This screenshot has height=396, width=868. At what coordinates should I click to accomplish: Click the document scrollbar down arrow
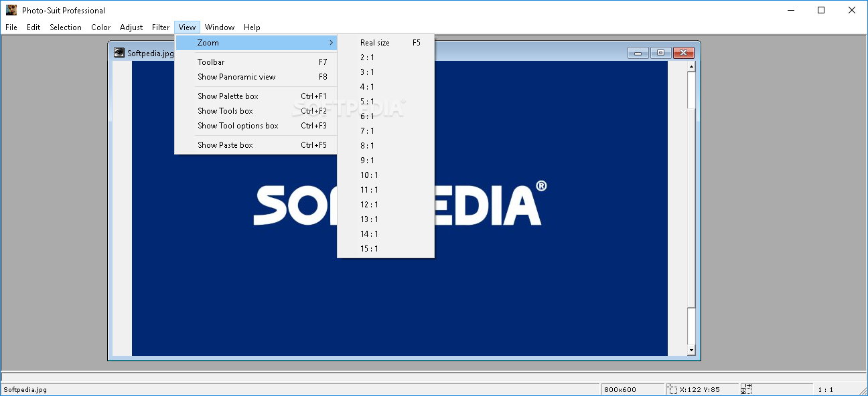[692, 351]
